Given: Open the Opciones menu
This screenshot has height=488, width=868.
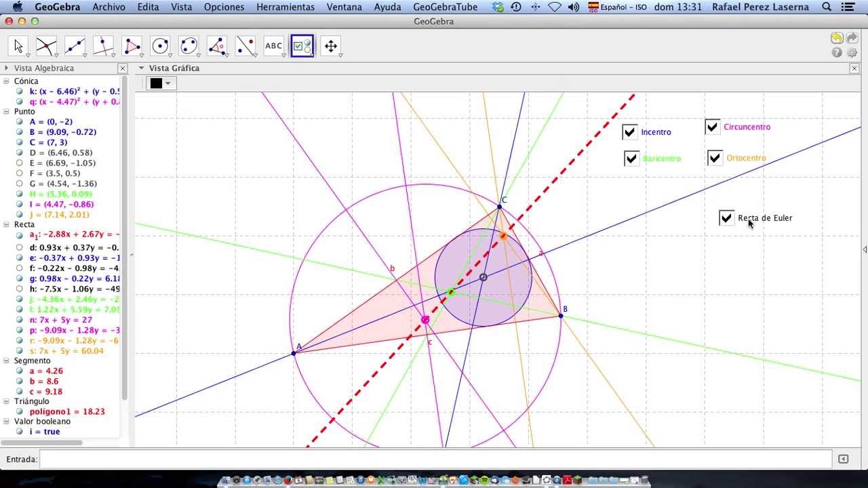Looking at the screenshot, I should [x=224, y=7].
